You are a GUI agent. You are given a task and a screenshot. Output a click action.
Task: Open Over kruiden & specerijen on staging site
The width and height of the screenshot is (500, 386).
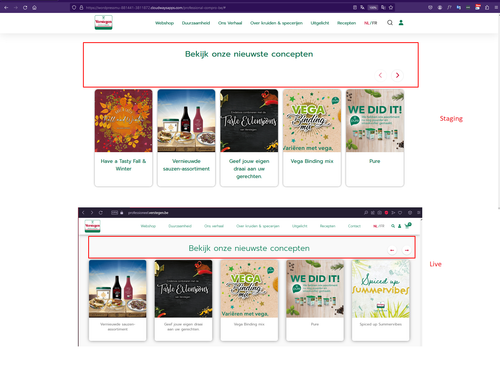[x=276, y=23]
